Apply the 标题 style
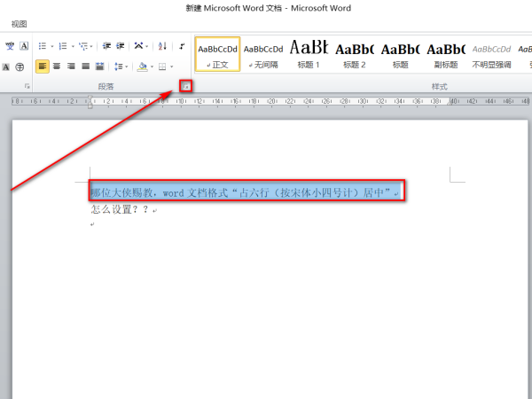Image resolution: width=532 pixels, height=399 pixels. pyautogui.click(x=401, y=54)
